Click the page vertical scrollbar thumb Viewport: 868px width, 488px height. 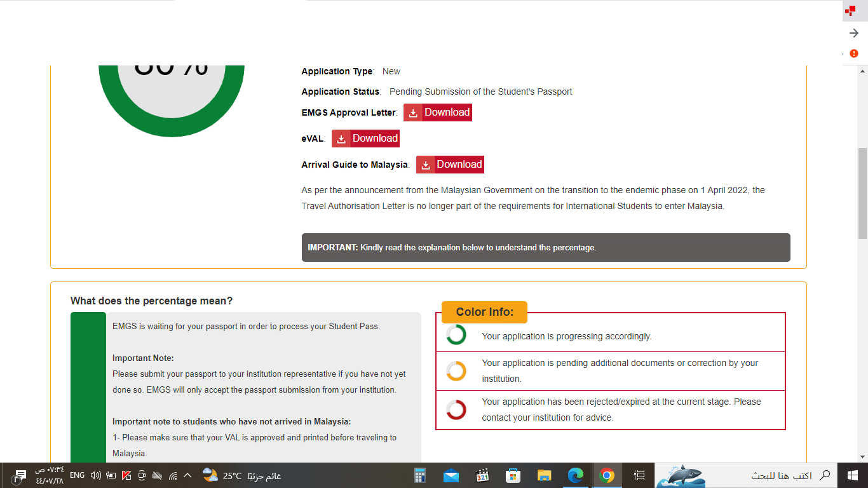(862, 193)
